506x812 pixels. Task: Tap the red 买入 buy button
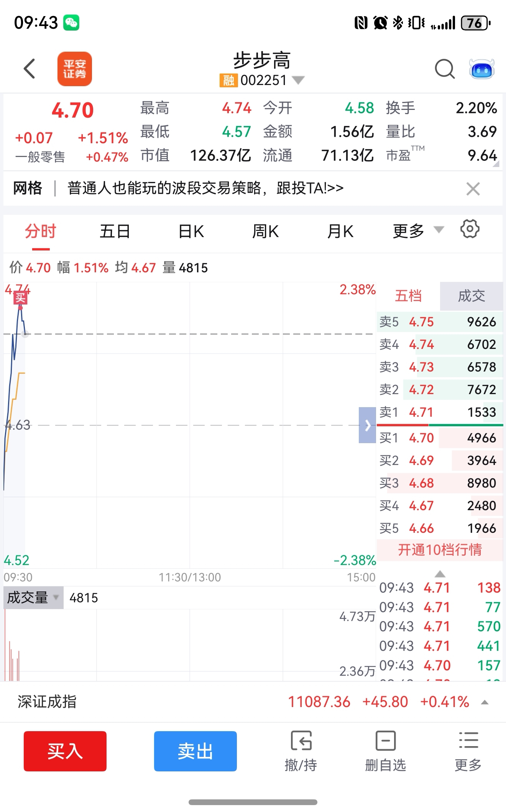(x=65, y=751)
